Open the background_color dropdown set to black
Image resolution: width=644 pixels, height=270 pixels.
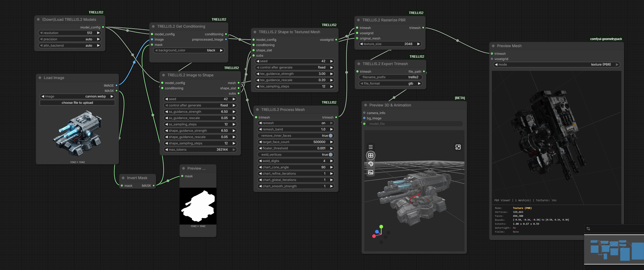click(x=189, y=50)
